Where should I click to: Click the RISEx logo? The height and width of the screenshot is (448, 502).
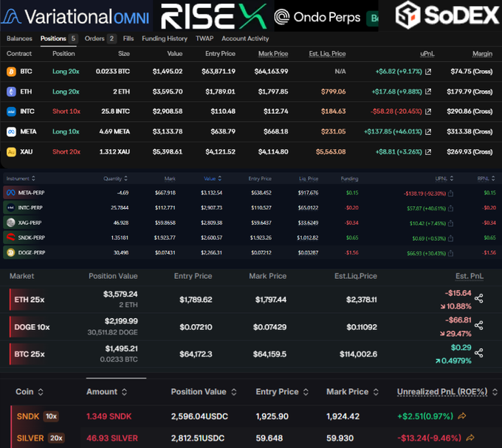tap(213, 16)
